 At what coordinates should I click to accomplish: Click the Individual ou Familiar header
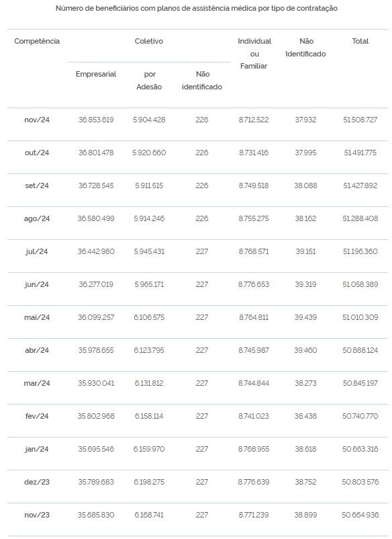[254, 54]
